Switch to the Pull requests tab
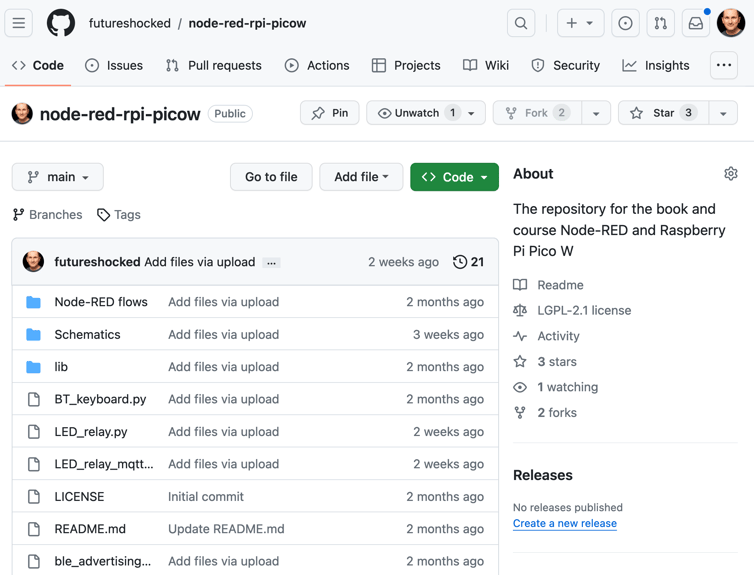 pos(214,65)
